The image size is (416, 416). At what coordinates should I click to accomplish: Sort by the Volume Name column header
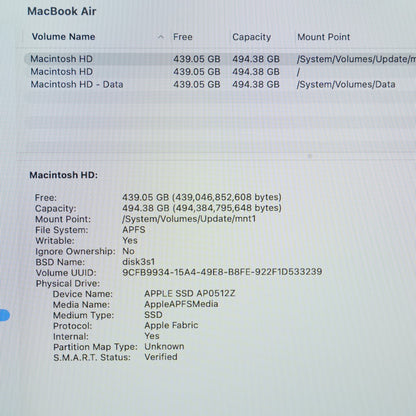[63, 37]
